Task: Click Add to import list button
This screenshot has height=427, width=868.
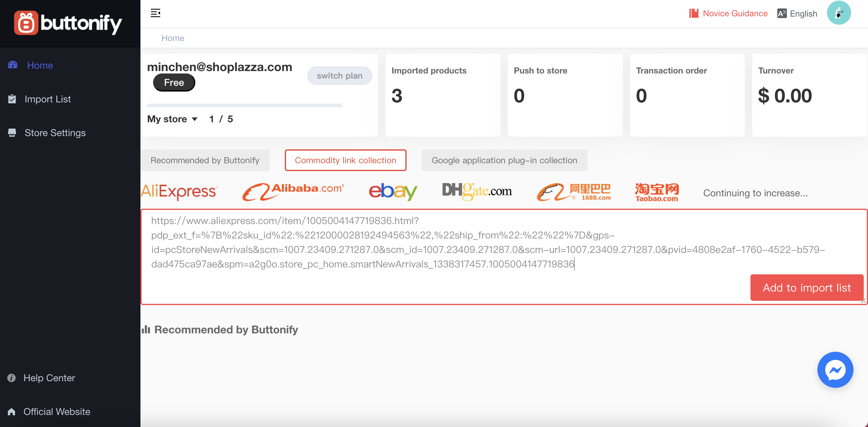Action: click(806, 288)
